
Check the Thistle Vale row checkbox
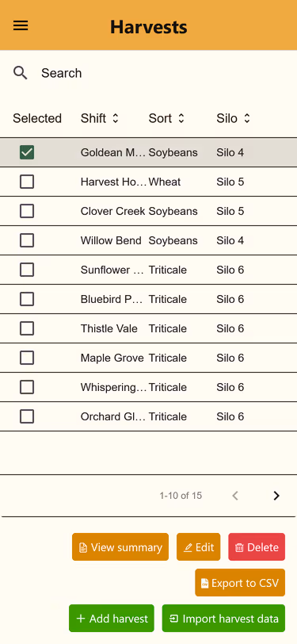tap(27, 328)
